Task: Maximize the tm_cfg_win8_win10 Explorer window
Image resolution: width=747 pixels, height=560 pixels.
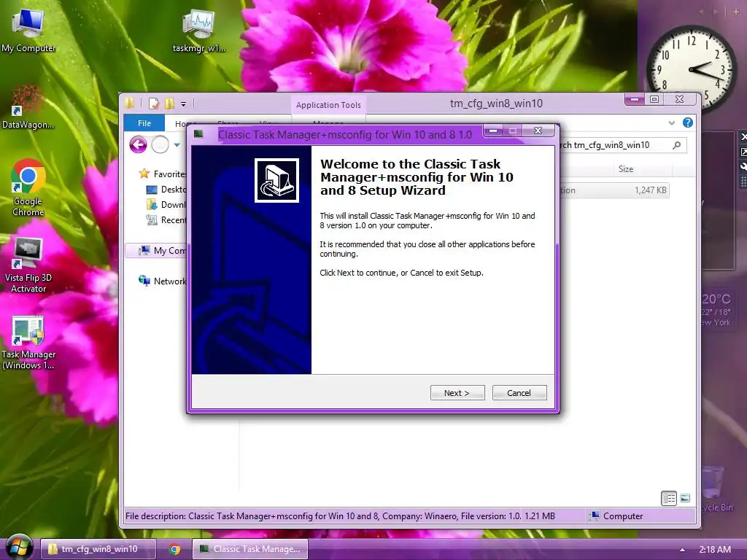Action: point(654,99)
